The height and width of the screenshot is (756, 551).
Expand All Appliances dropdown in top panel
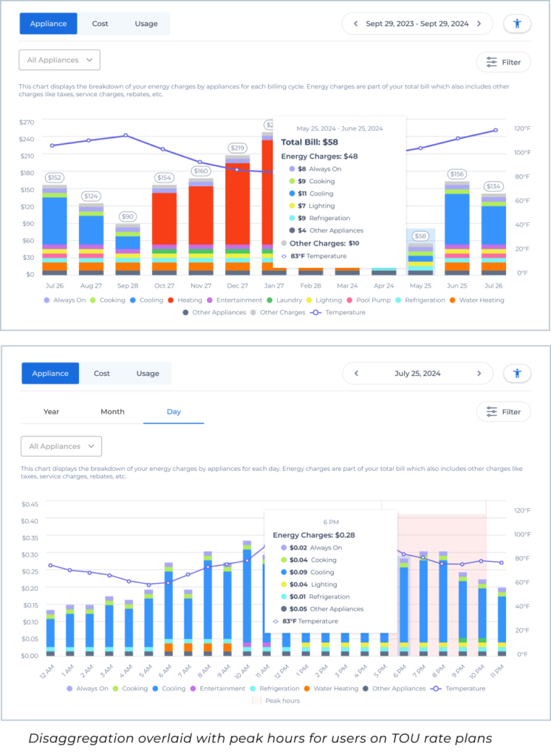pyautogui.click(x=59, y=60)
